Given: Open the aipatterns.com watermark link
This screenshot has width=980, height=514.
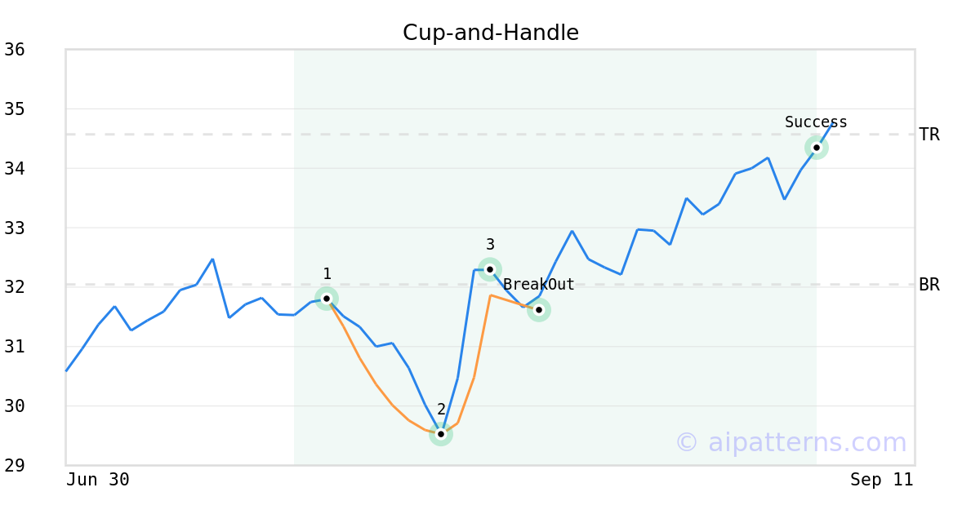Looking at the screenshot, I should [791, 443].
